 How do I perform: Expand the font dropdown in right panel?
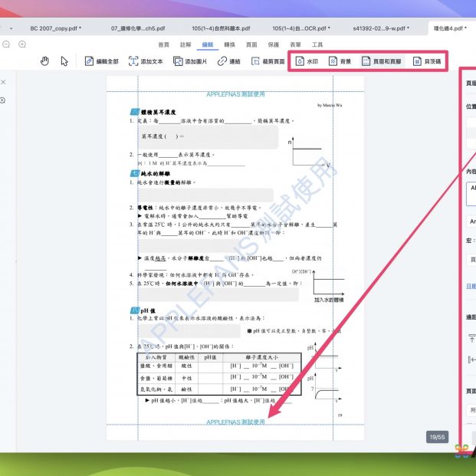[471, 221]
